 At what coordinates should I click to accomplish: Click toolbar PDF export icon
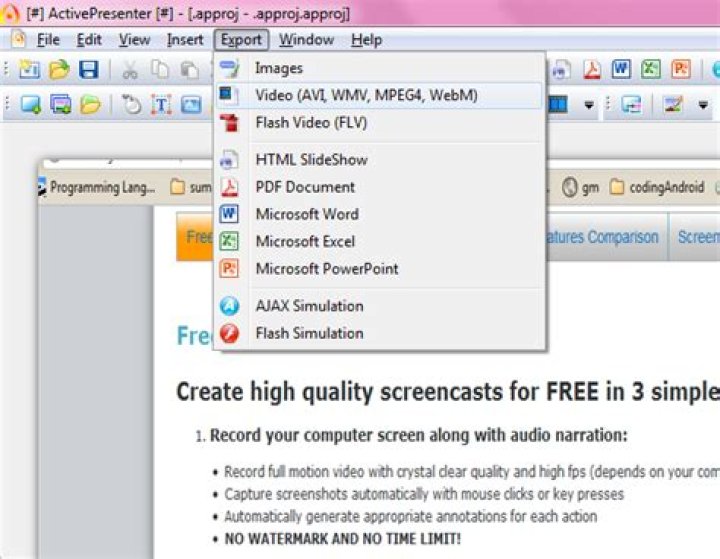(x=591, y=70)
